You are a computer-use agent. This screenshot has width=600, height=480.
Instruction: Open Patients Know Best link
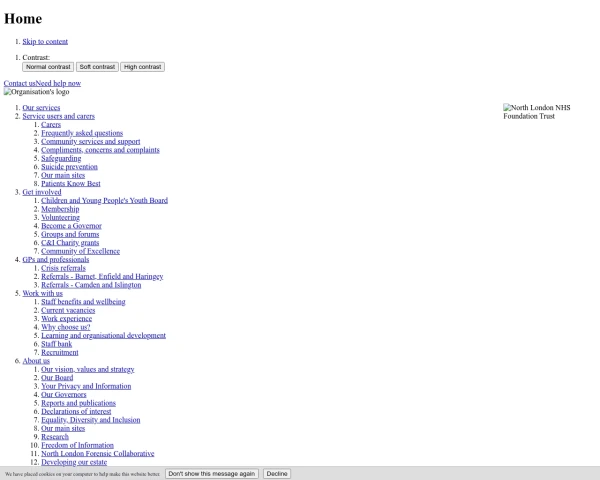(x=71, y=183)
